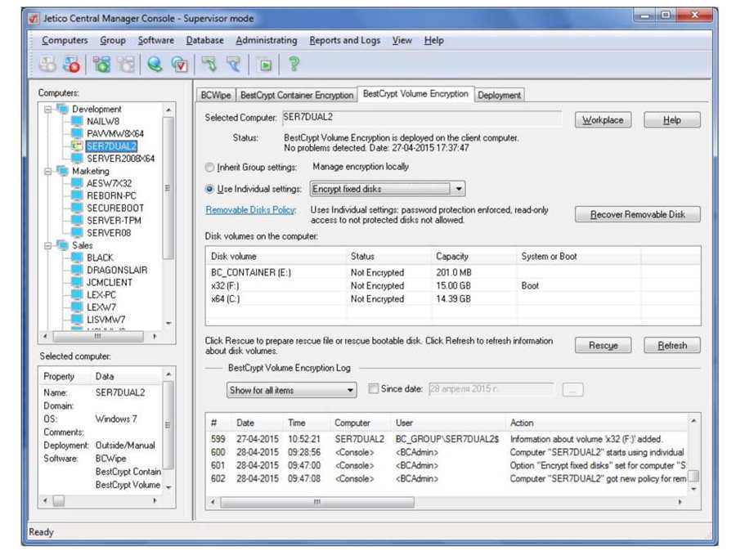Collapse the Marketing group in the tree

(x=48, y=172)
